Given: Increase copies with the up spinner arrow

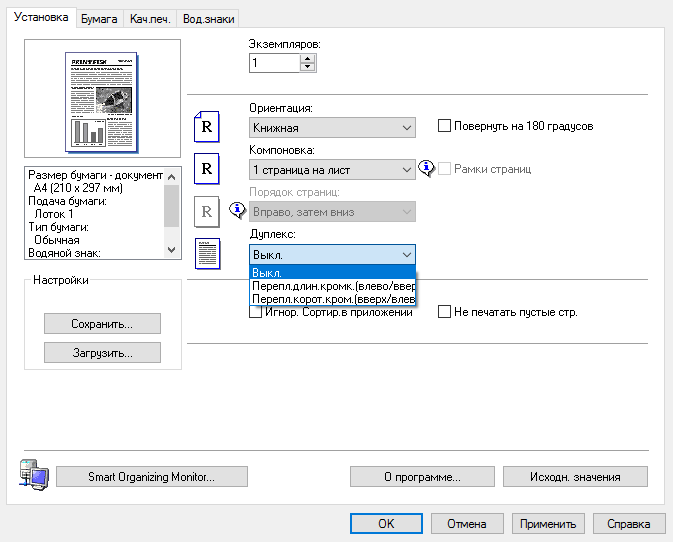Looking at the screenshot, I should [307, 58].
